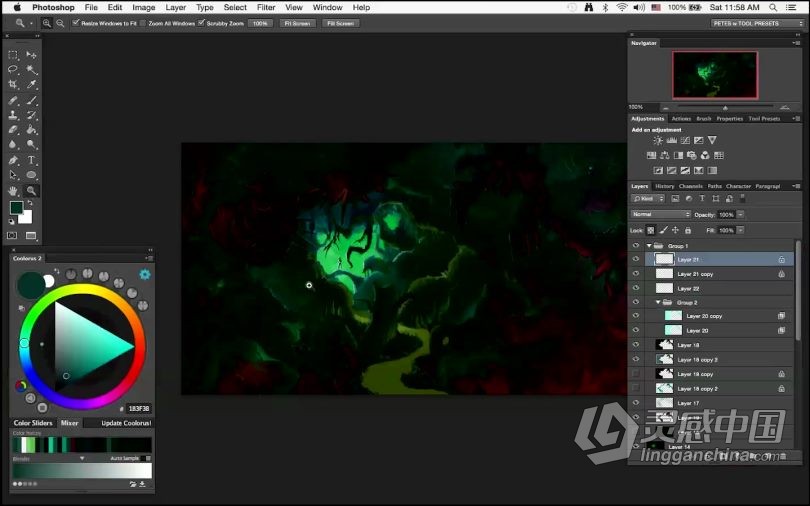
Task: Open the Image menu
Action: pos(144,7)
